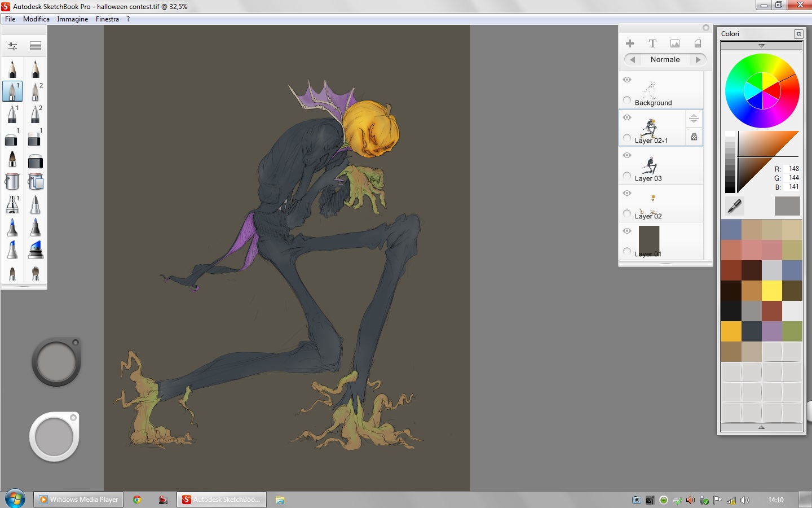Open the Immagine menu
812x508 pixels.
[73, 19]
